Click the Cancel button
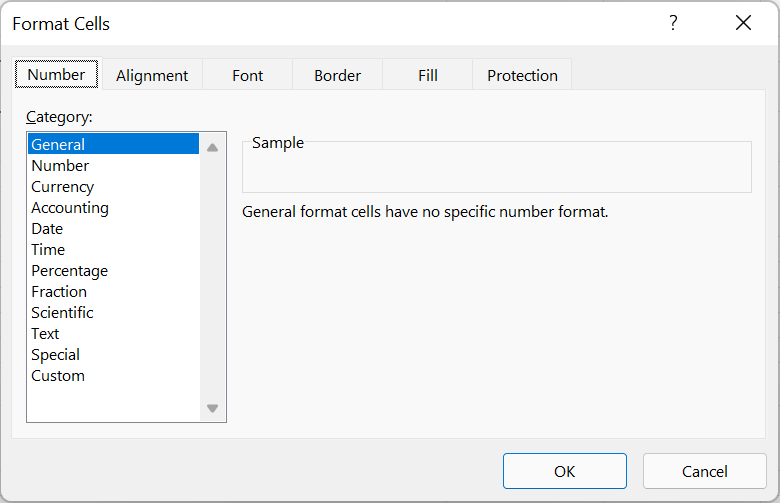 point(704,471)
